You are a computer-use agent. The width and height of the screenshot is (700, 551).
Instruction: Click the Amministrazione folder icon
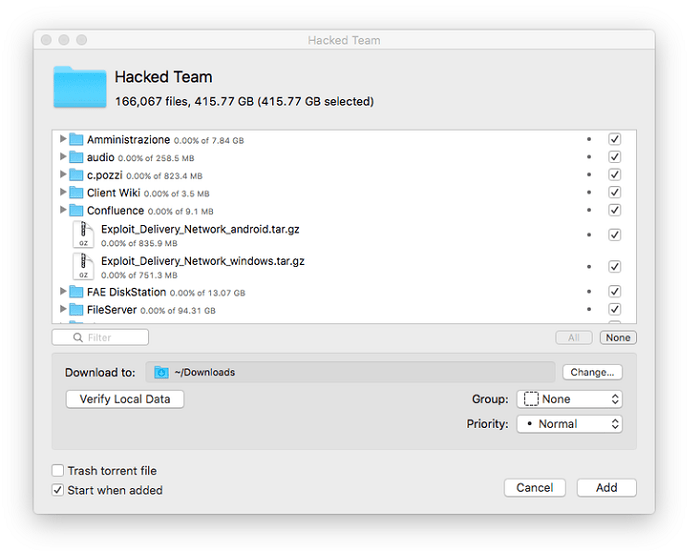click(x=75, y=140)
